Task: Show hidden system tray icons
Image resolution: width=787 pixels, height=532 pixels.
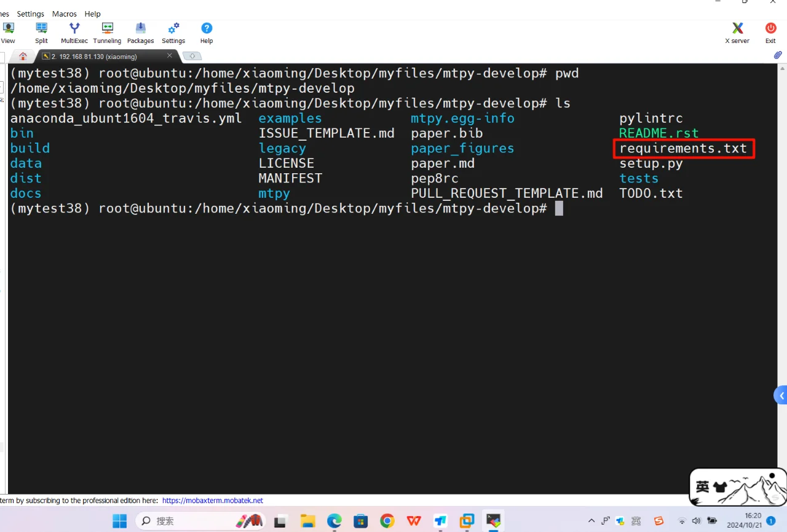Action: click(x=591, y=521)
